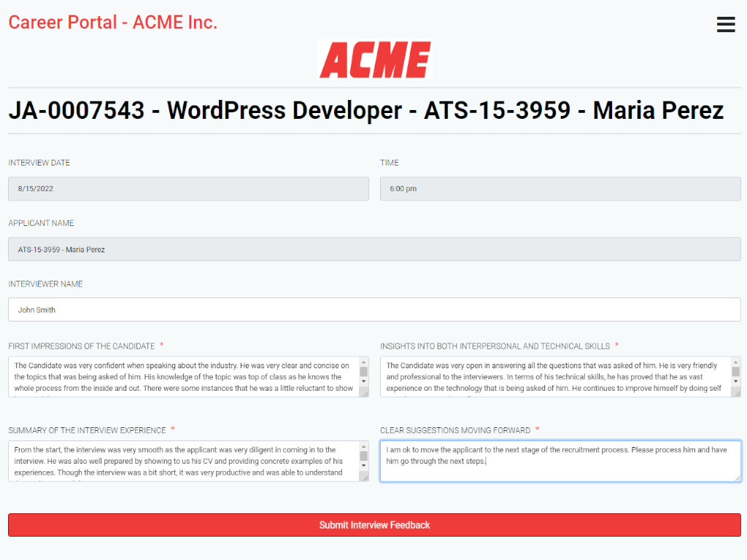Edit the Clear Suggestions Moving Forward text area

pyautogui.click(x=560, y=461)
